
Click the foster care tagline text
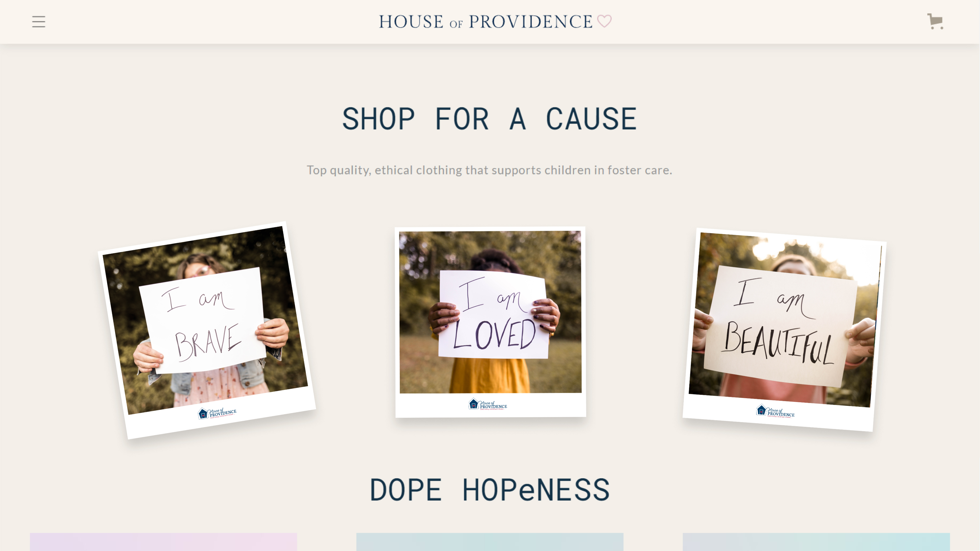(x=489, y=170)
